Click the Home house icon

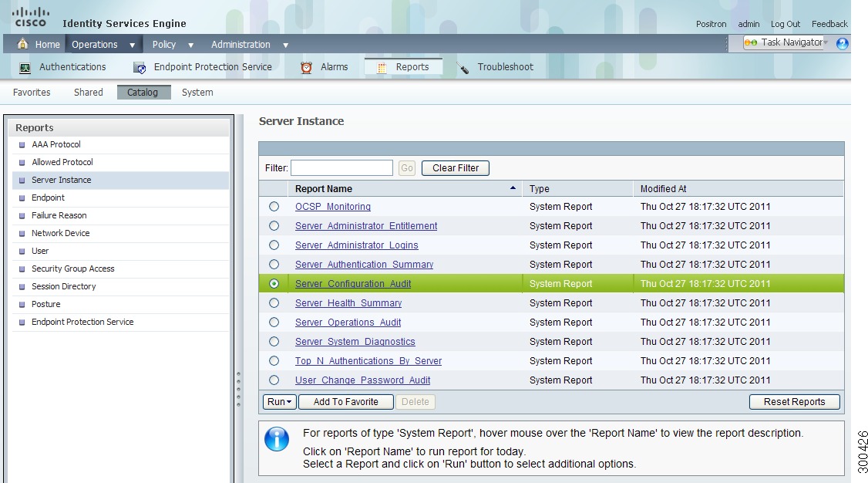pyautogui.click(x=22, y=44)
